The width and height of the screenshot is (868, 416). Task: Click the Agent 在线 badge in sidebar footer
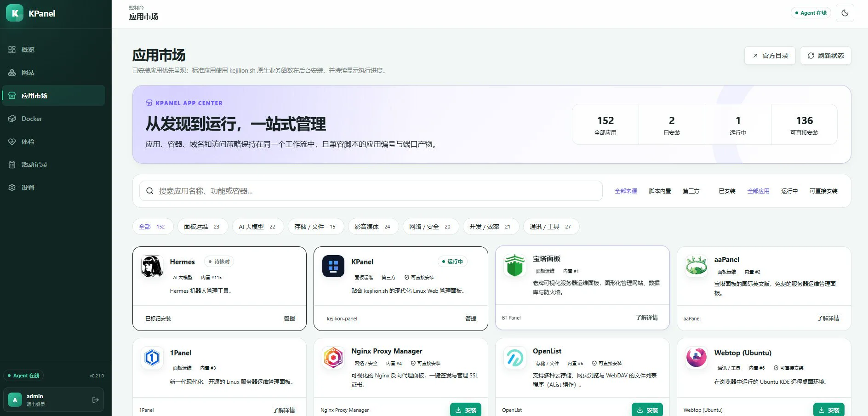coord(23,376)
